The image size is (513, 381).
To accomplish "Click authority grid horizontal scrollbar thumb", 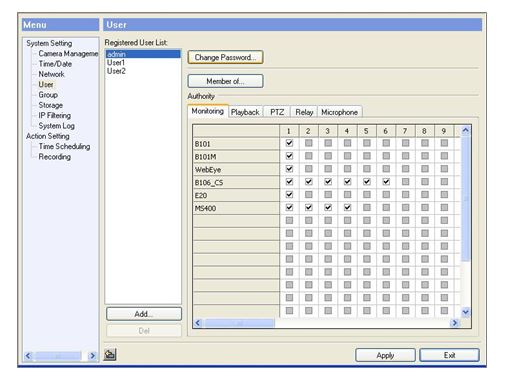I will [240, 323].
